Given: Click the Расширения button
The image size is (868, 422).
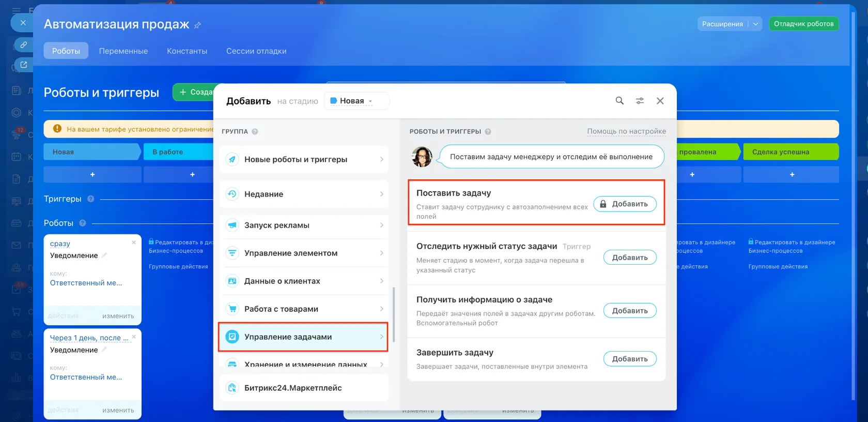Looking at the screenshot, I should click(722, 24).
